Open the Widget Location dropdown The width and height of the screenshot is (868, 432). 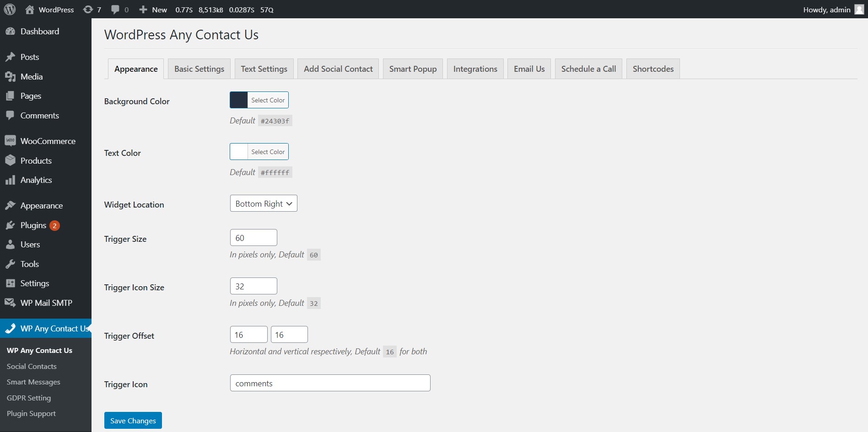click(x=264, y=203)
